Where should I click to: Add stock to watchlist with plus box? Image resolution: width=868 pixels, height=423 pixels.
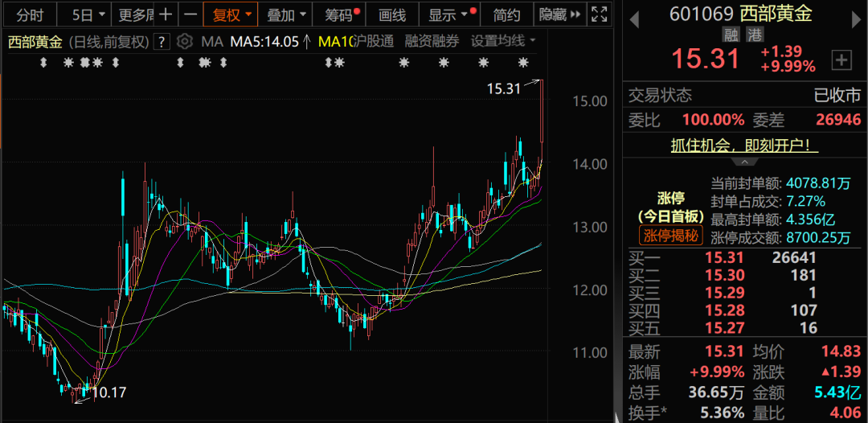point(841,59)
